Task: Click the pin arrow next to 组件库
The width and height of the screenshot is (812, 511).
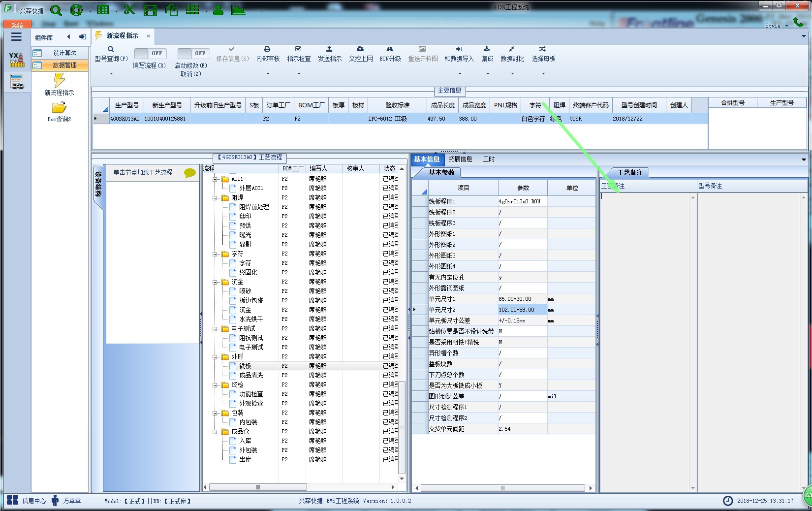Action: (x=82, y=37)
